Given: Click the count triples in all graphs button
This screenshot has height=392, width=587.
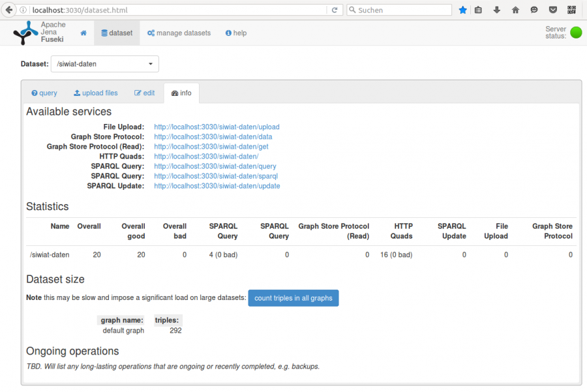Looking at the screenshot, I should point(293,298).
